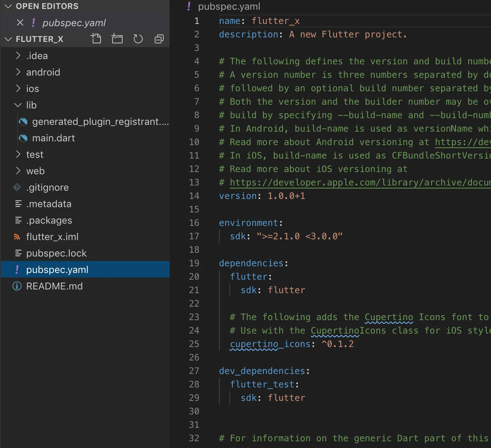Refresh the explorer file tree
This screenshot has width=491, height=448.
coord(138,39)
